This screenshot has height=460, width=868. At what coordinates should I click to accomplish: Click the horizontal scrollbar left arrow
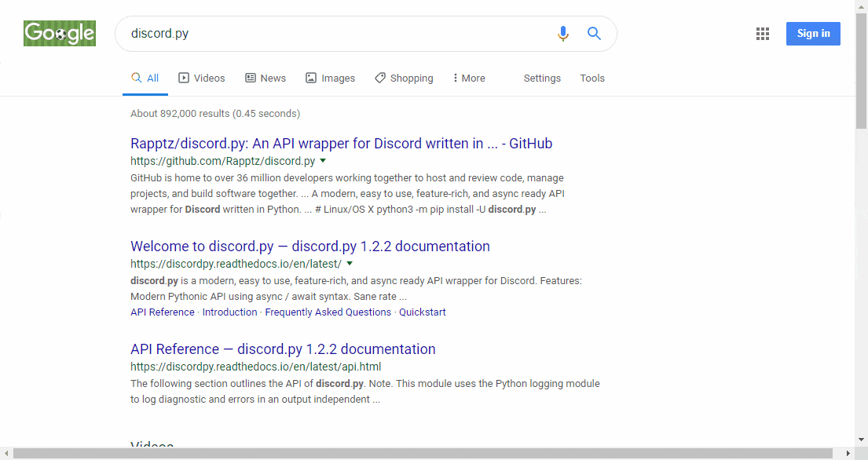pyautogui.click(x=6, y=454)
